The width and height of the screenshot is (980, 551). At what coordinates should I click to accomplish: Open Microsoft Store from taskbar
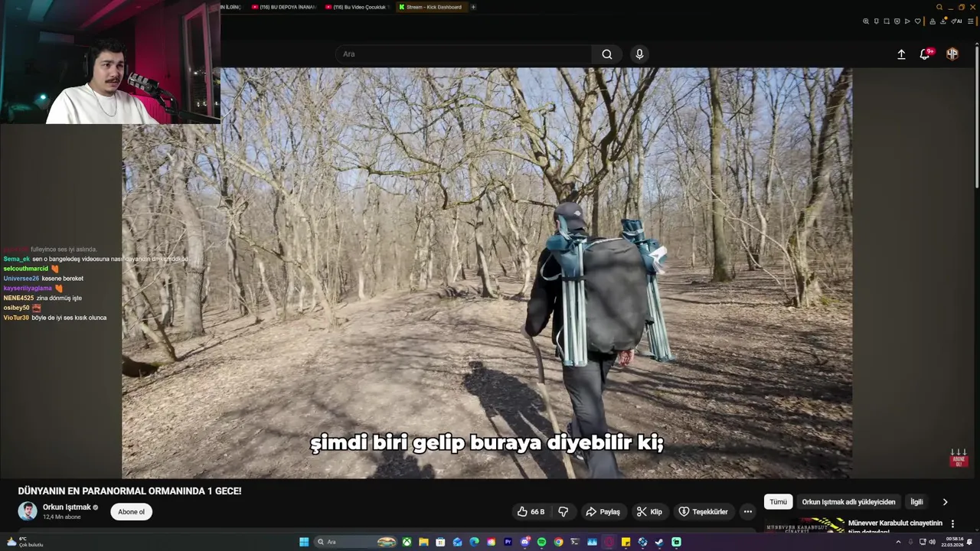440,542
